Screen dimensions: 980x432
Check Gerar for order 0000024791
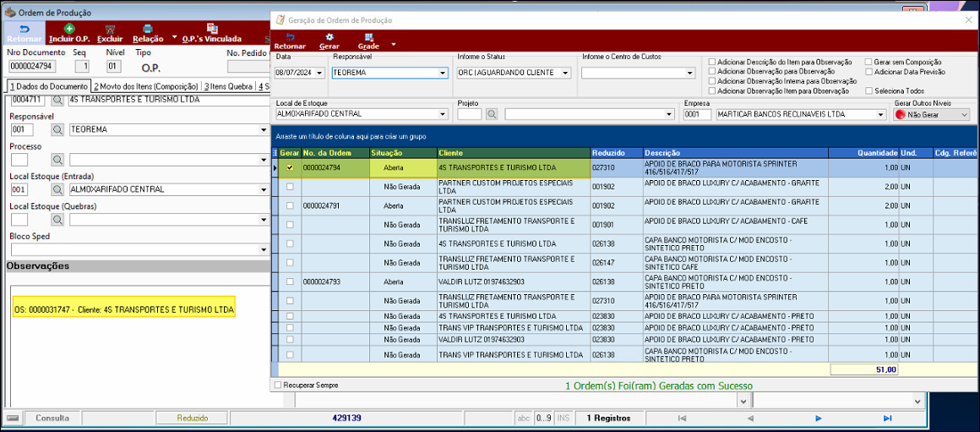[x=290, y=205]
